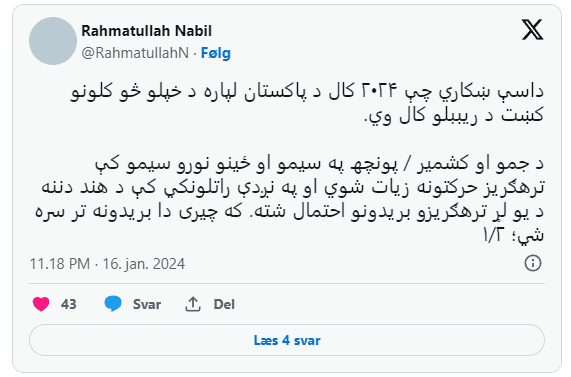Like the tweet with the heart icon

(x=41, y=304)
